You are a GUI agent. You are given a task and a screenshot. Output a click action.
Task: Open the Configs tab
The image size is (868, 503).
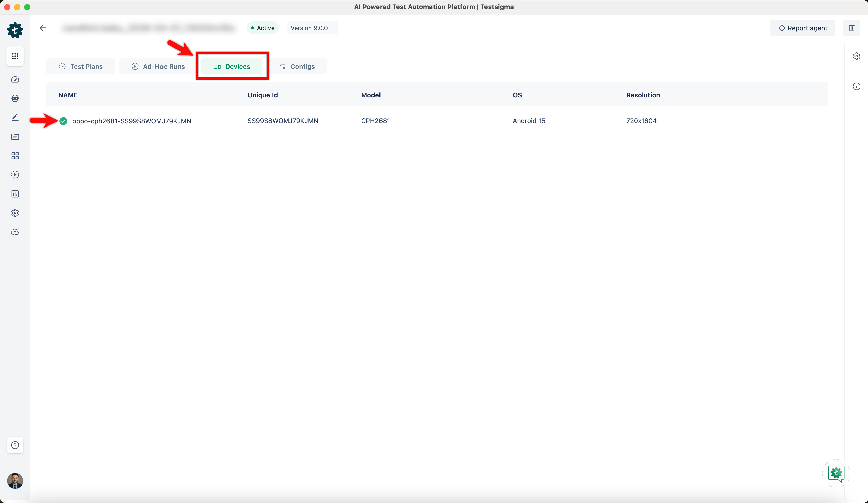coord(297,67)
